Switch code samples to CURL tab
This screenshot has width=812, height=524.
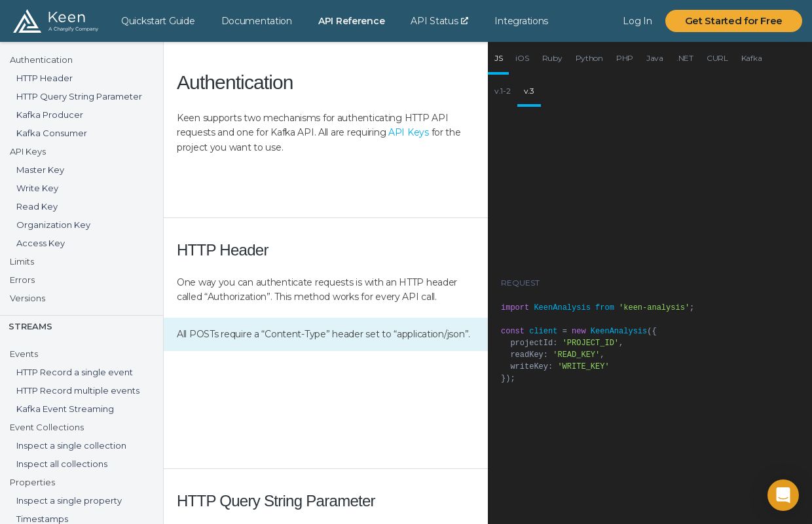717,58
